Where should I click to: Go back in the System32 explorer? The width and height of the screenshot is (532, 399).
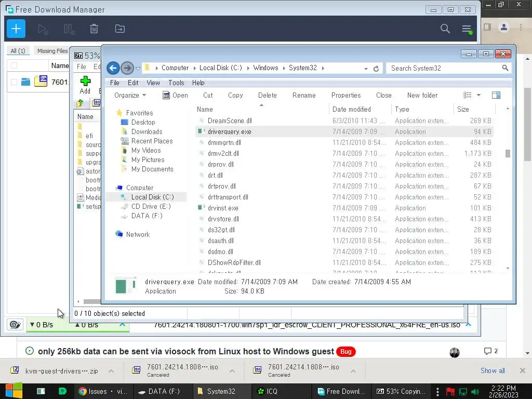coord(113,68)
